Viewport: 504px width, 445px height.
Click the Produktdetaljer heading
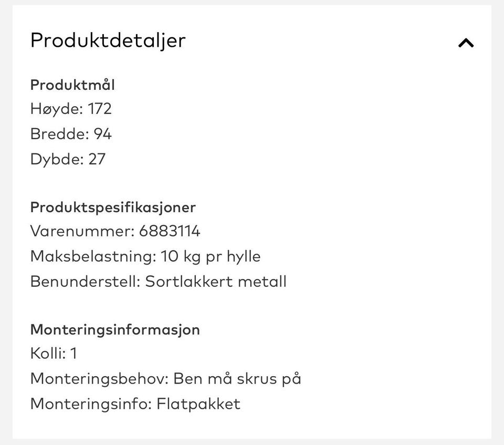point(108,40)
